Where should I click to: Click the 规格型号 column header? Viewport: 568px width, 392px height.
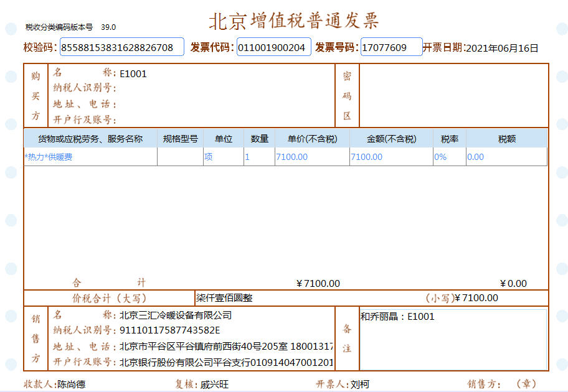(x=181, y=139)
